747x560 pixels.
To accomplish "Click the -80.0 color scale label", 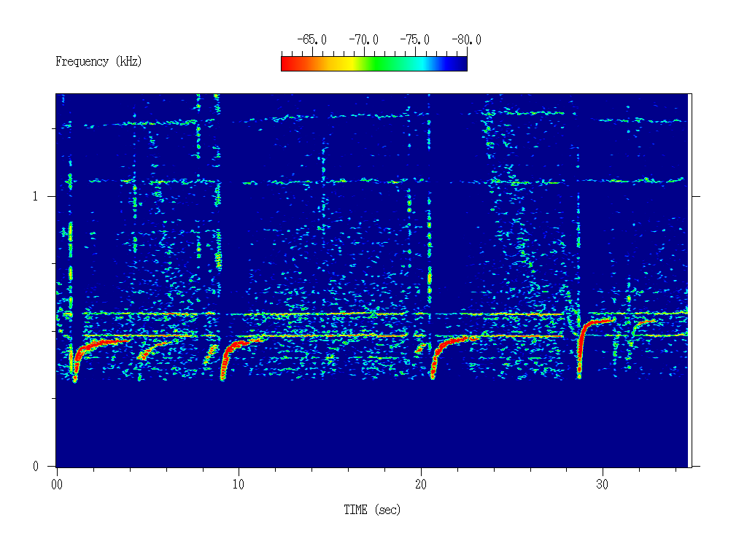I will point(466,40).
